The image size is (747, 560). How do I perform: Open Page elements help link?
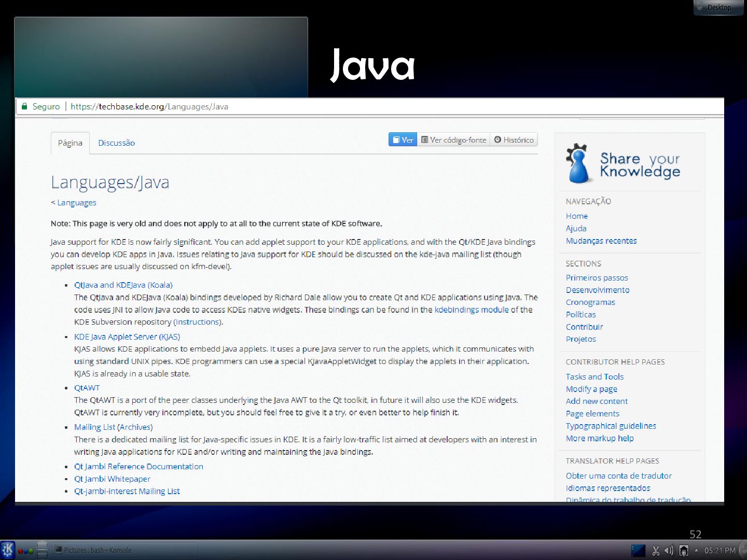593,414
